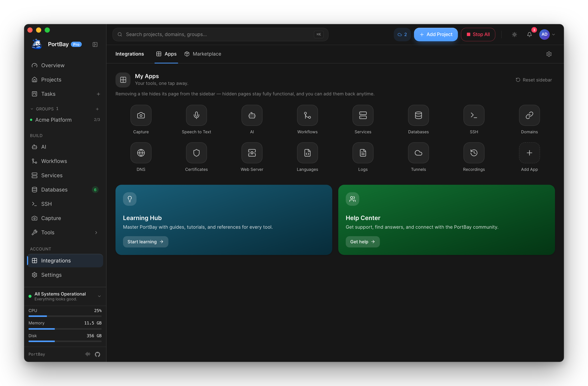Click the Stop All button
The image size is (588, 386).
tap(478, 34)
